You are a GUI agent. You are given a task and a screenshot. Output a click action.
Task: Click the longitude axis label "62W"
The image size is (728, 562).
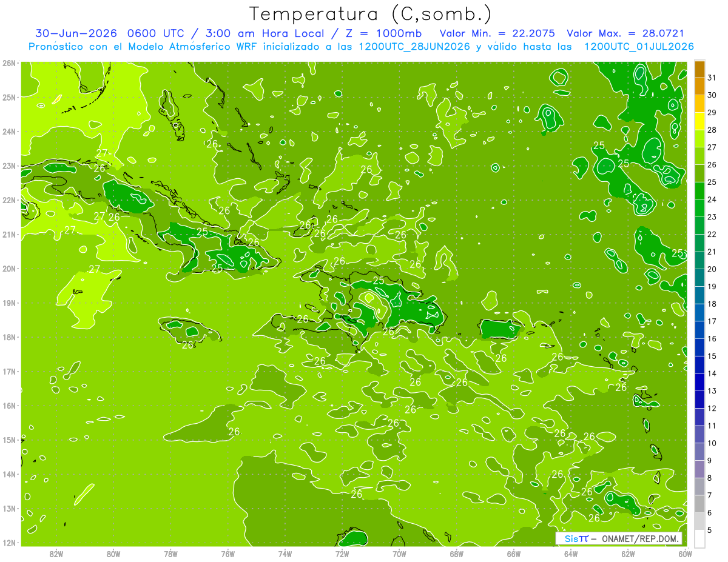pos(628,553)
